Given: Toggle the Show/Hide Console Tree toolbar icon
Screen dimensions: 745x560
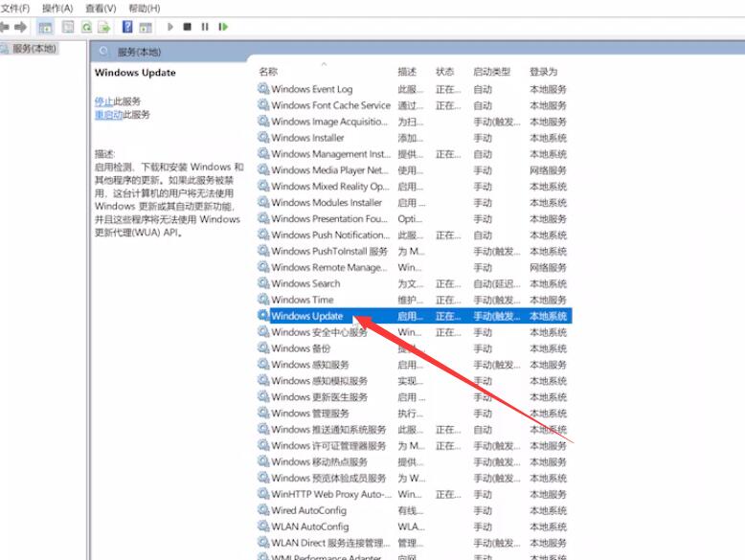Looking at the screenshot, I should [45, 28].
